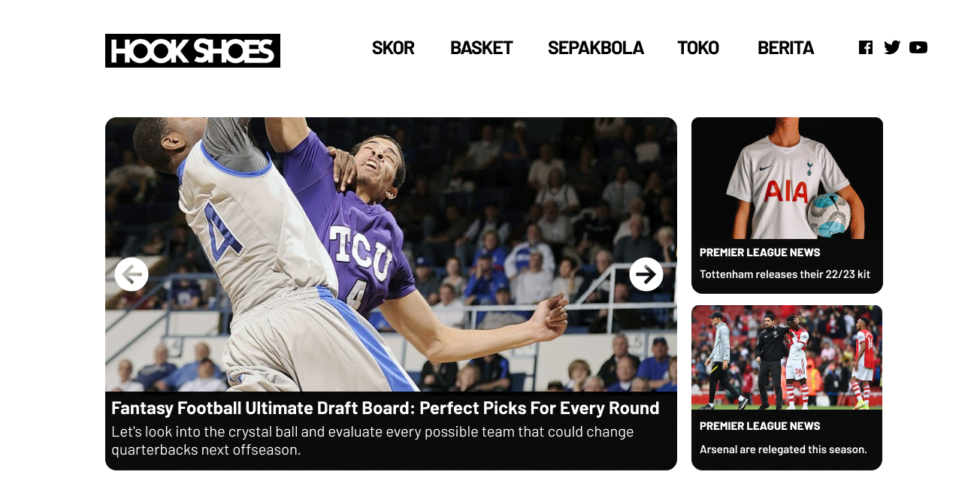
Task: Click the basketball players hero image
Action: click(x=391, y=254)
